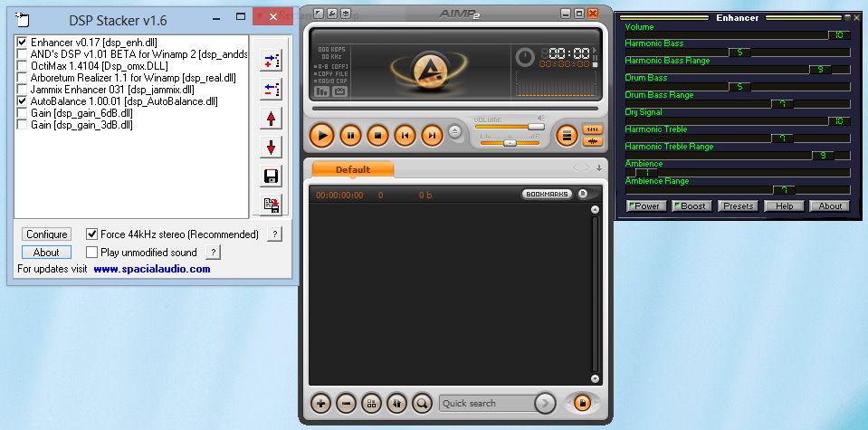Click the small icon next to Bookmarks
Screen dimensions: 868x430
click(582, 194)
